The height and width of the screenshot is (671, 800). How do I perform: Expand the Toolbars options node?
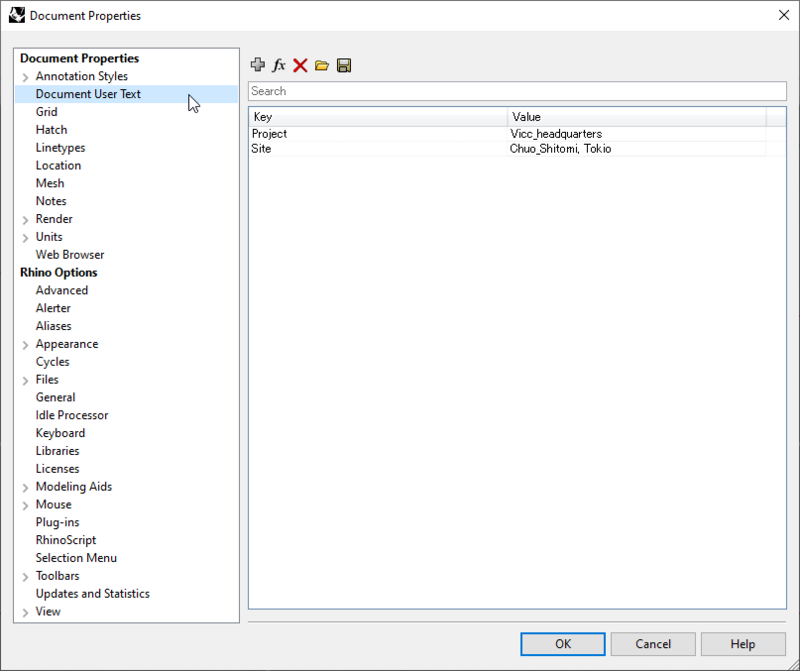[26, 577]
